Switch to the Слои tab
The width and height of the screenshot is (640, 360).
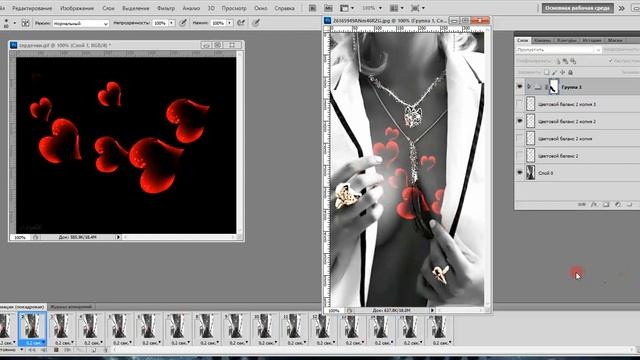(x=522, y=40)
